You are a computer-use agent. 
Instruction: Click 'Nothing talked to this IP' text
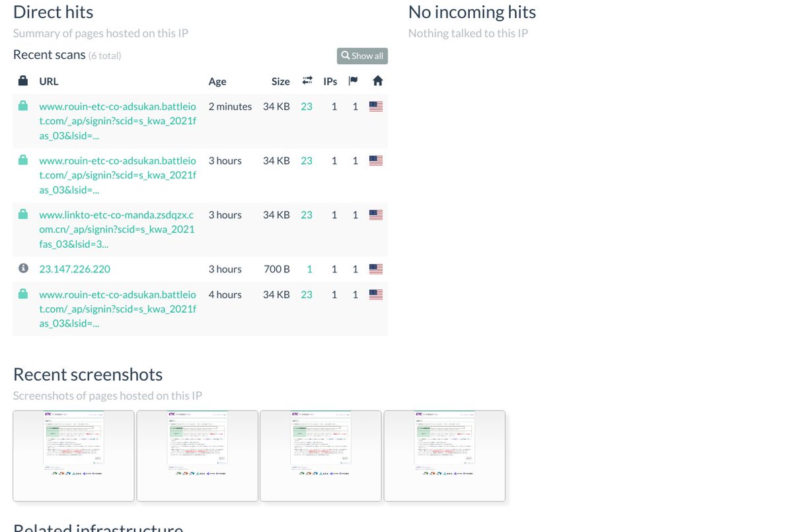click(x=468, y=33)
